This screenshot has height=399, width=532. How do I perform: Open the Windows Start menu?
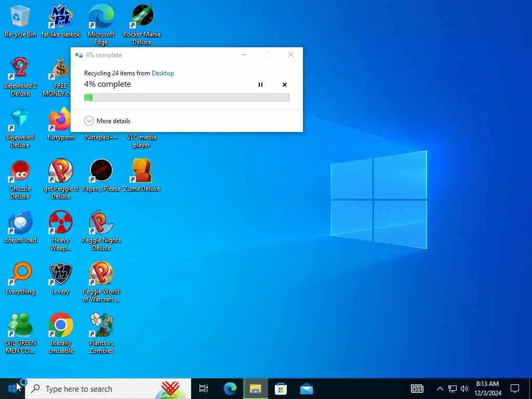coord(12,389)
